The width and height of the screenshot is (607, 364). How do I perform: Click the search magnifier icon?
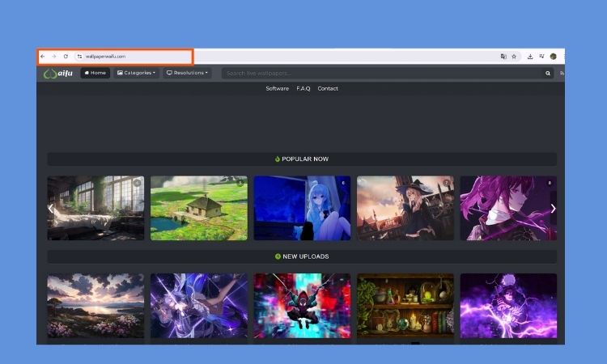[548, 73]
